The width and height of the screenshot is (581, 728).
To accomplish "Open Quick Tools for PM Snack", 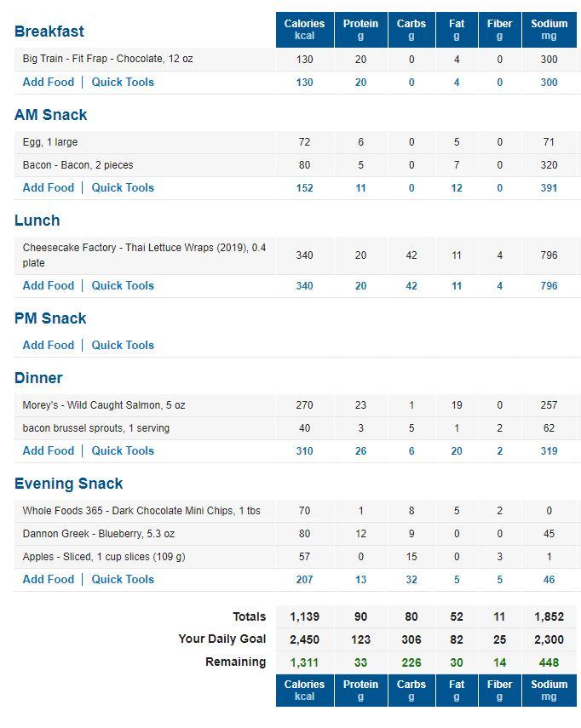I will tap(123, 346).
